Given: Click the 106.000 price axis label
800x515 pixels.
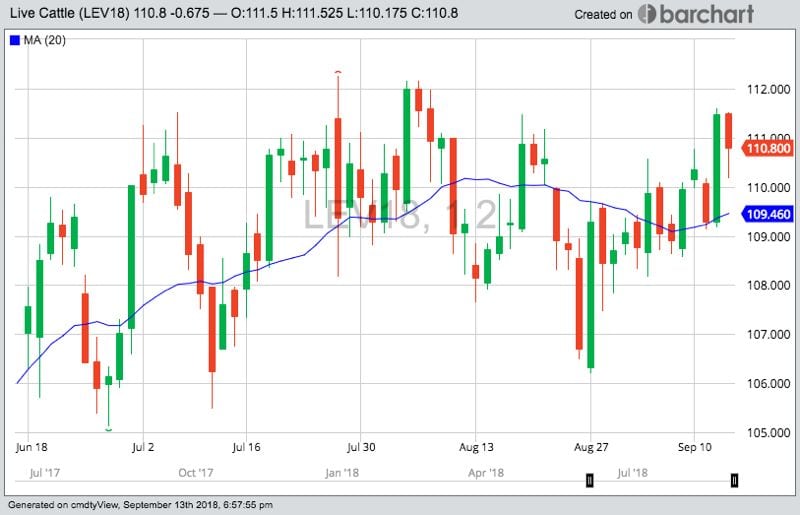Looking at the screenshot, I should pos(768,383).
